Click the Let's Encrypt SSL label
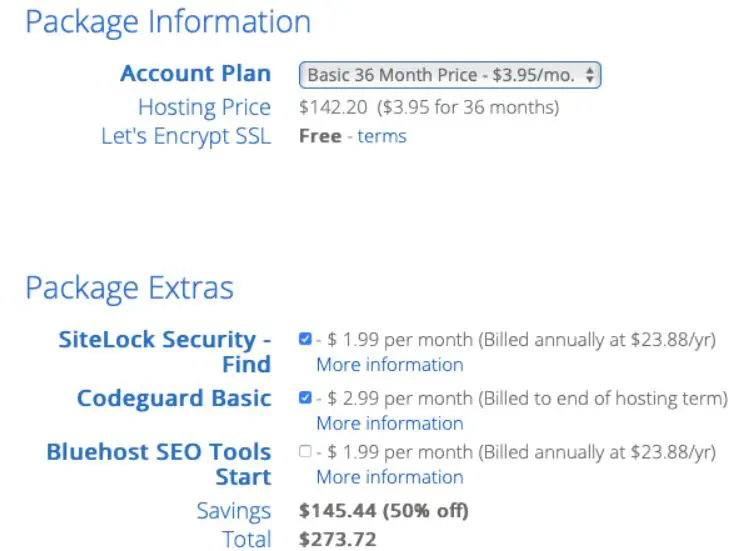This screenshot has height=551, width=738. [x=186, y=137]
